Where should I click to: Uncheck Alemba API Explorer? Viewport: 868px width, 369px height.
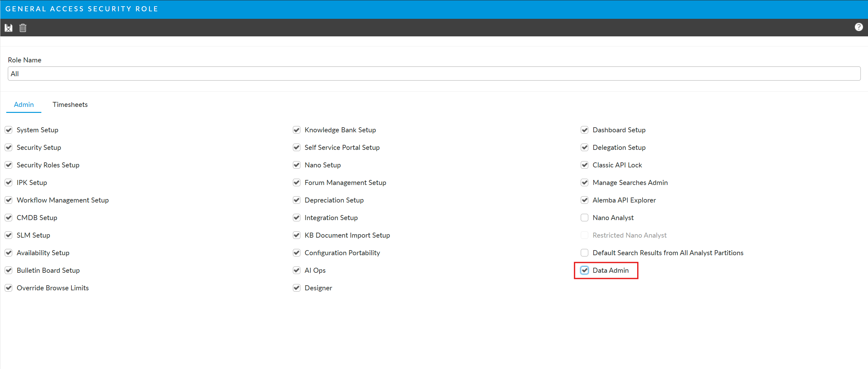coord(584,200)
